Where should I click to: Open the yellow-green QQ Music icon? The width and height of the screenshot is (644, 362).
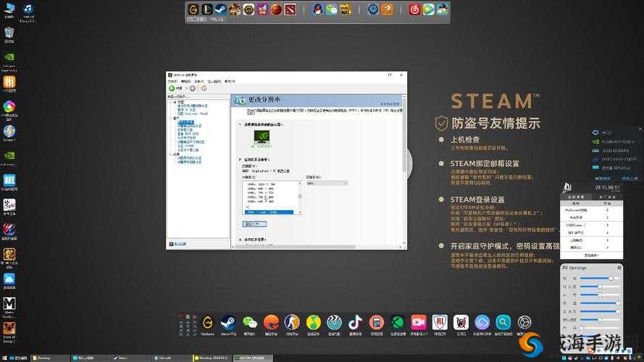(x=314, y=323)
